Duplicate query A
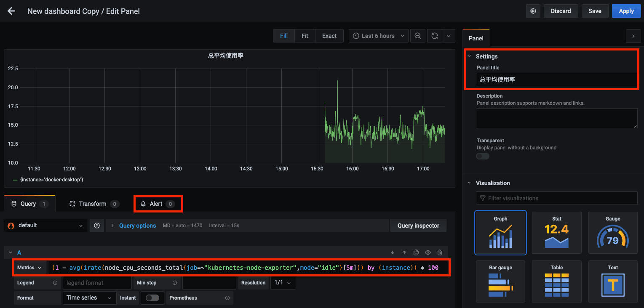The image size is (644, 308). [416, 252]
